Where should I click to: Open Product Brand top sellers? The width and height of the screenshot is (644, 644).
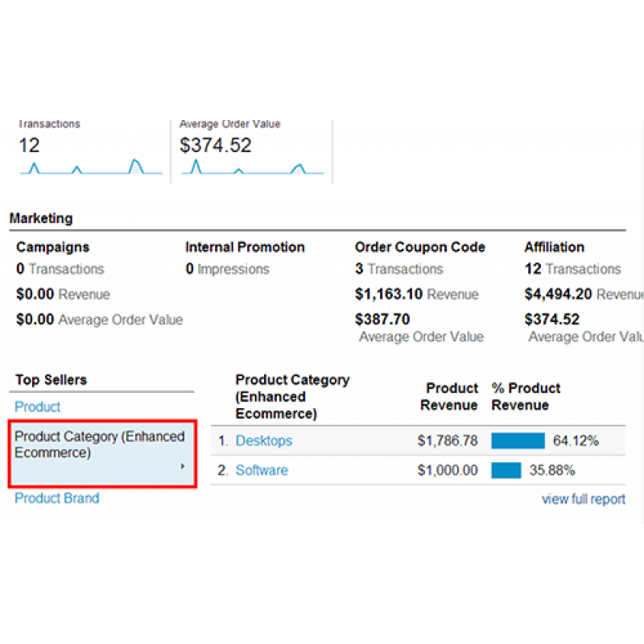(57, 498)
